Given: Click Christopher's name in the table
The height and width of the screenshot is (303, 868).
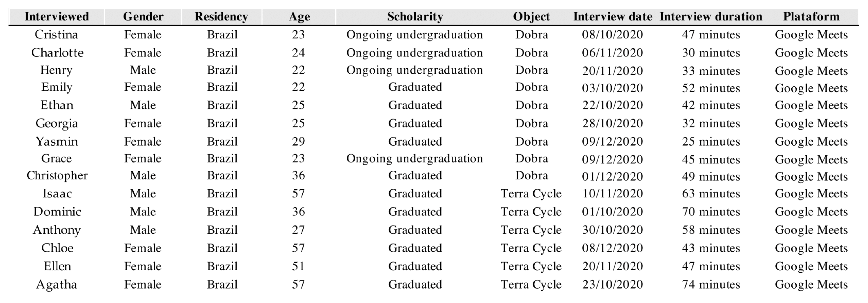Looking at the screenshot, I should click(57, 175).
